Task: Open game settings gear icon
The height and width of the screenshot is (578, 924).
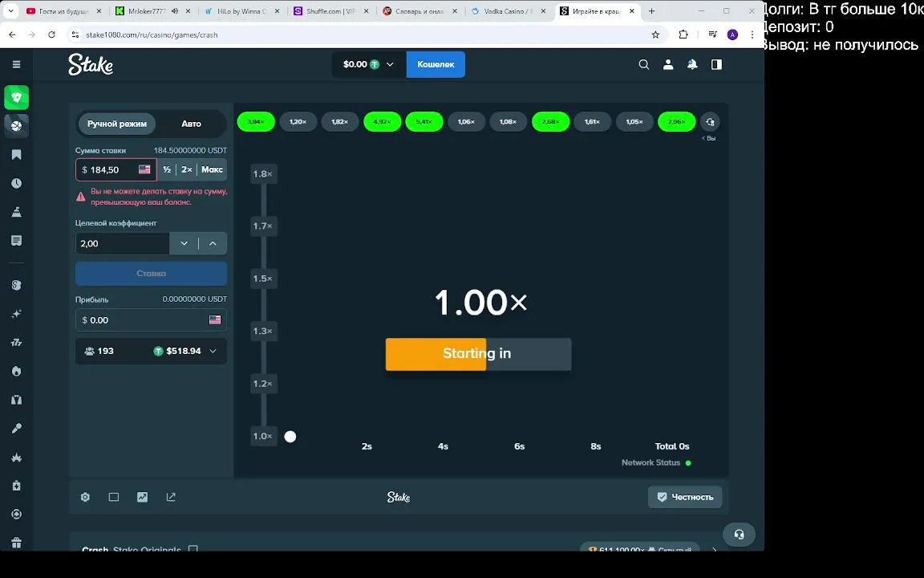Action: pos(86,497)
